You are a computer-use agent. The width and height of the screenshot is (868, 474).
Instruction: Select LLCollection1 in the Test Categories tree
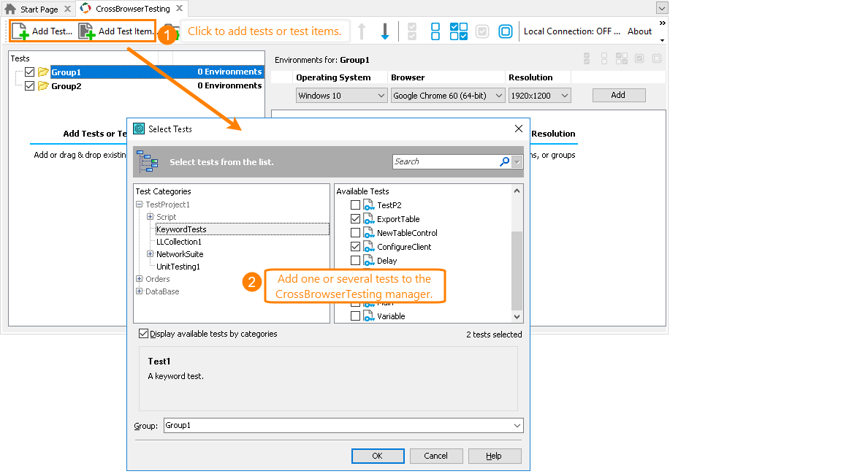[179, 242]
